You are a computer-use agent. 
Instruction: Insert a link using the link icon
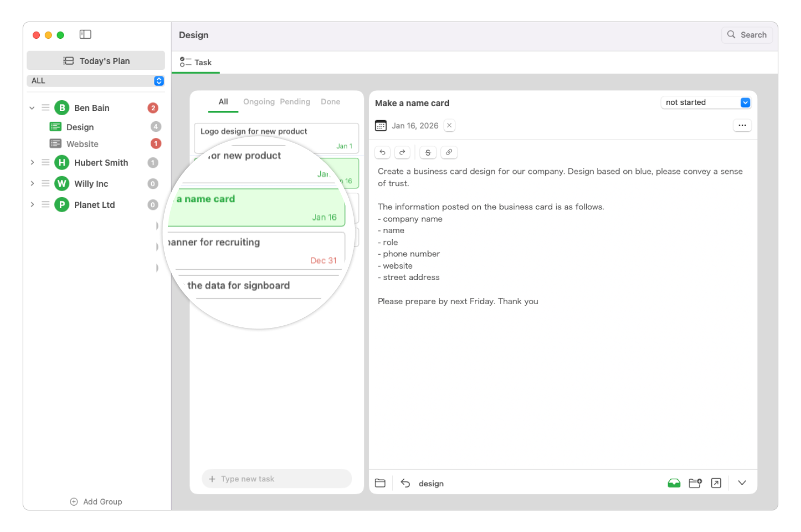(x=449, y=152)
